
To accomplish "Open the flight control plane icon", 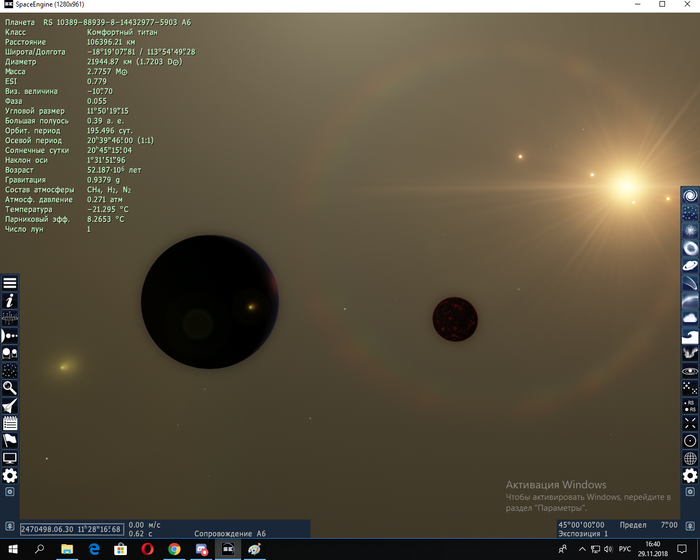I will coord(10,405).
